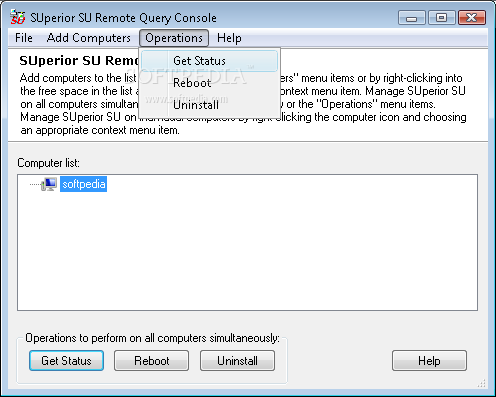The width and height of the screenshot is (496, 397).
Task: Choose Reboot from the Operations dropdown
Action: [x=209, y=83]
